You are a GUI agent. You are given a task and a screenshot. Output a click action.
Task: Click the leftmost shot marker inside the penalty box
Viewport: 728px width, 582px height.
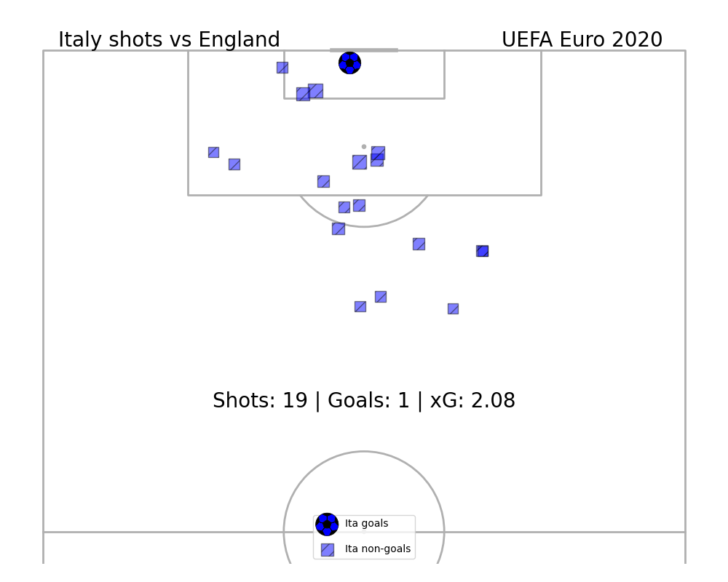[x=213, y=152]
